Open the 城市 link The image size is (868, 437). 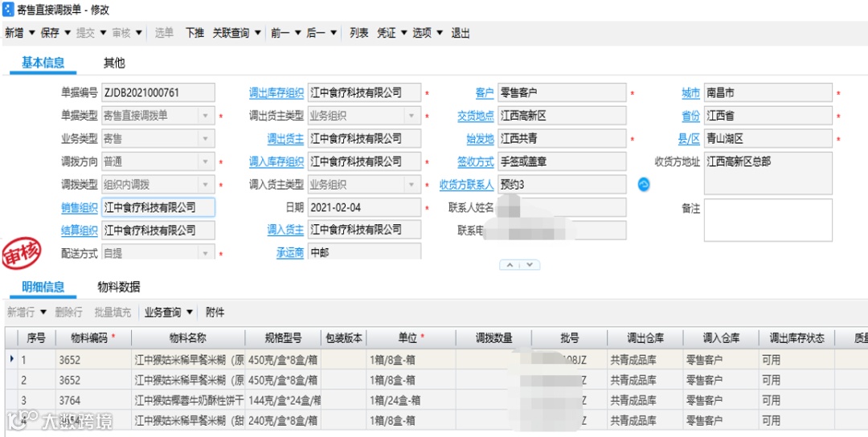[691, 93]
